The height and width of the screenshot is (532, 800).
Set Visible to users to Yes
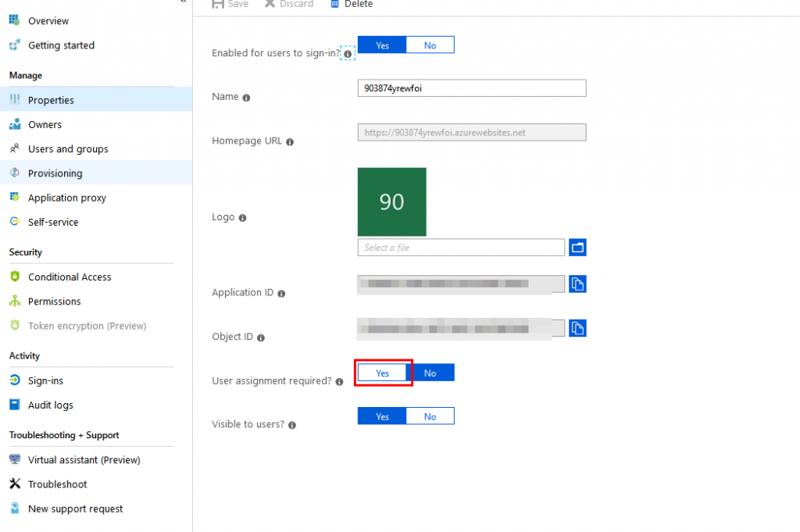[382, 416]
